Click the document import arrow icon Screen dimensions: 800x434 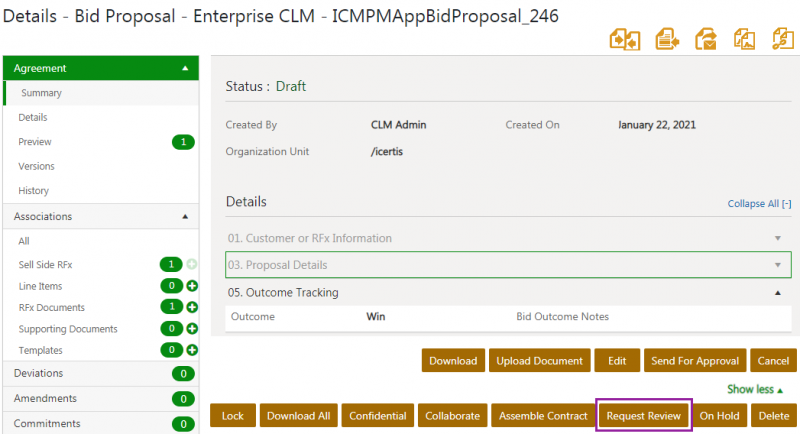click(667, 39)
